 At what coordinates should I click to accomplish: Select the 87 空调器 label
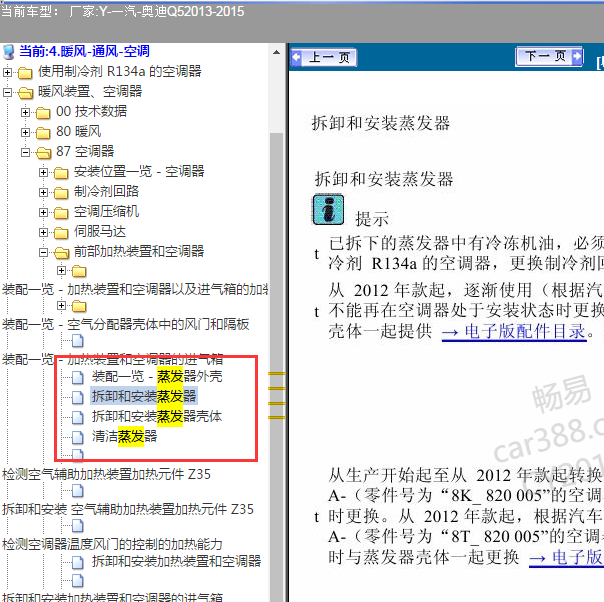(85, 151)
